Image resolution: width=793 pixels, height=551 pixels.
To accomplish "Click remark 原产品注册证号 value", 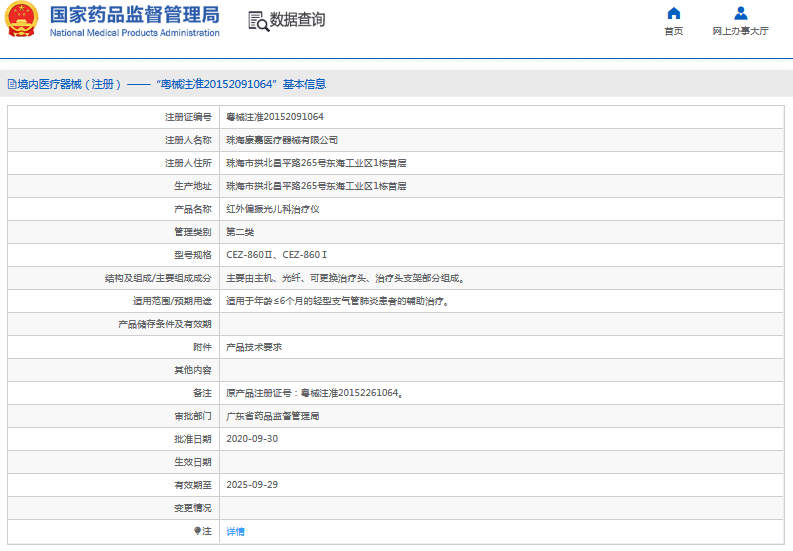I will [315, 393].
